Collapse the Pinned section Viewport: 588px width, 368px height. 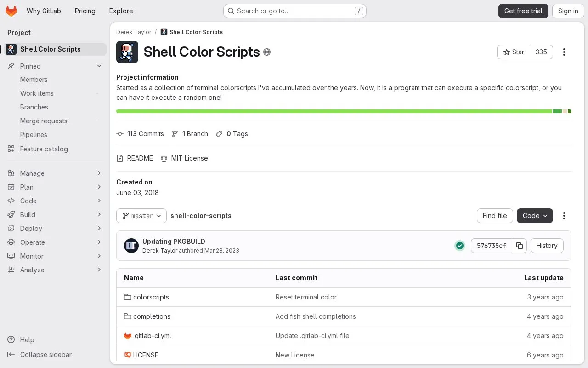(x=55, y=66)
